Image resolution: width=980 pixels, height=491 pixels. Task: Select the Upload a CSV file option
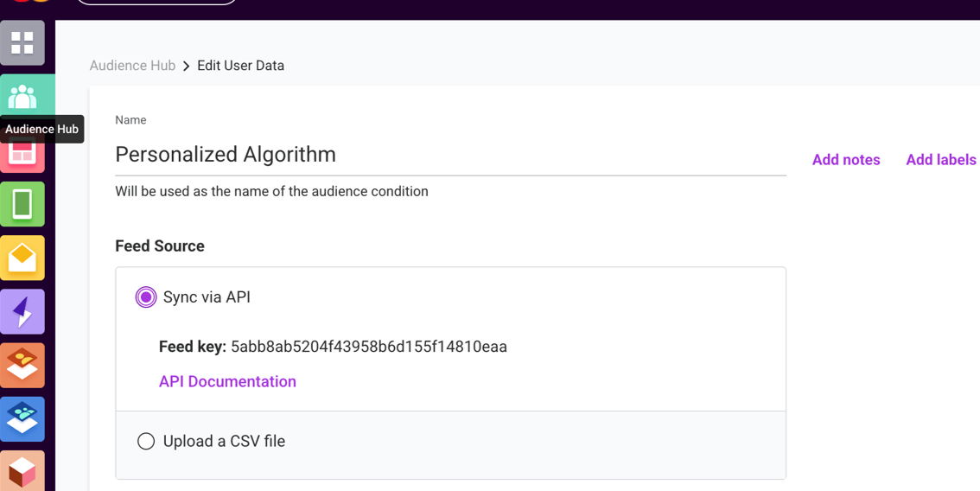(146, 442)
